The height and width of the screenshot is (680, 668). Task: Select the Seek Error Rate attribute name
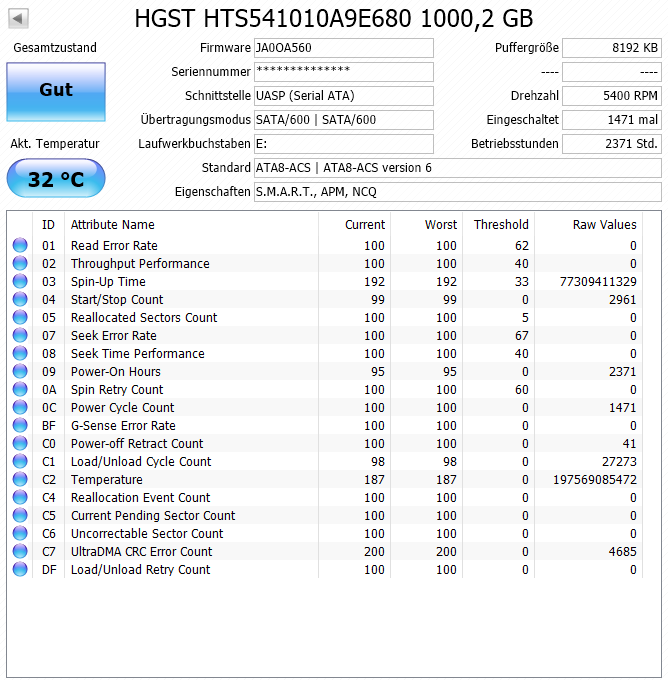(114, 335)
